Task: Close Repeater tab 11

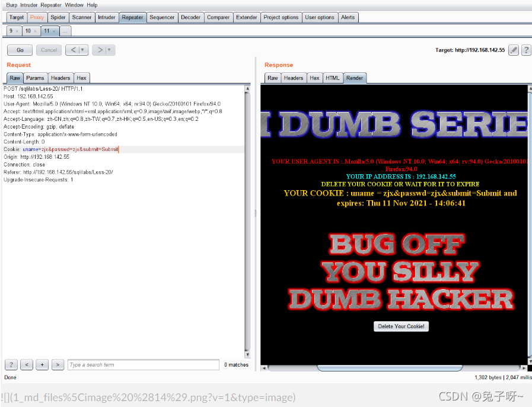Action: 54,31
